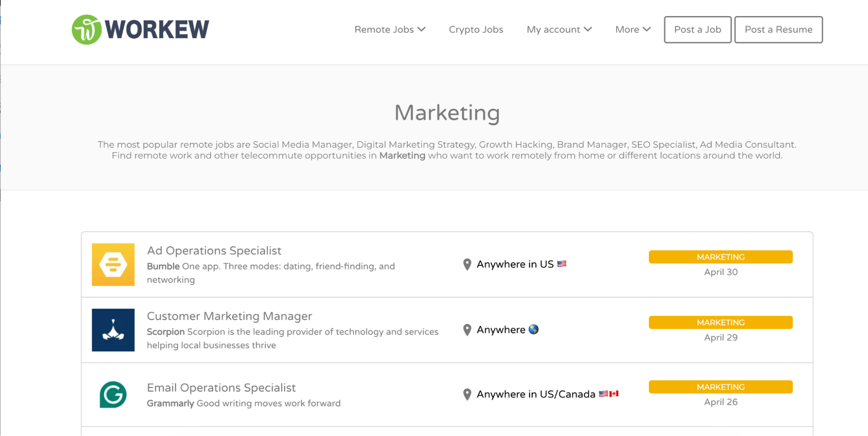Click the location pin for Anywhere in US
Viewport: 868px width, 436px height.
467,264
